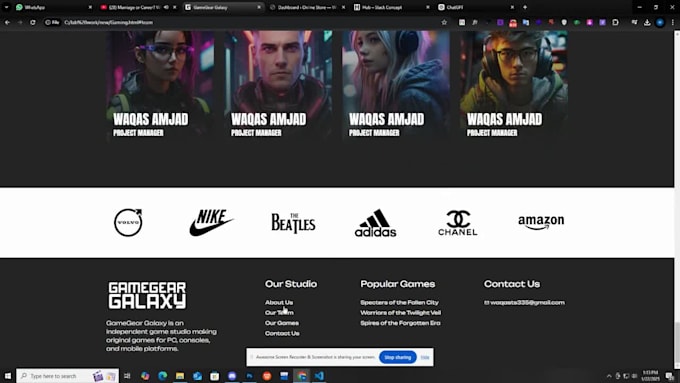Open Photoshop from the taskbar

point(249,376)
